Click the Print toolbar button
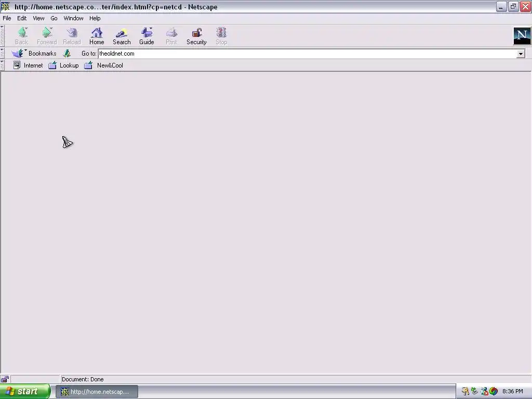 pyautogui.click(x=171, y=36)
